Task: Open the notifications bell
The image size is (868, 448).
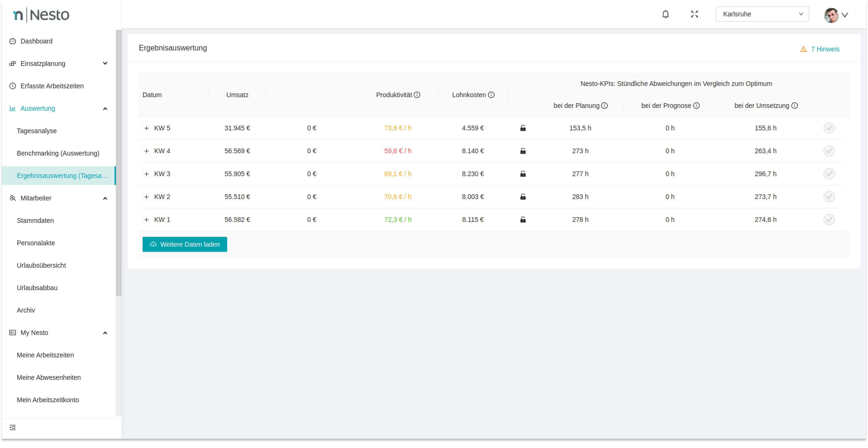Action: click(x=665, y=14)
